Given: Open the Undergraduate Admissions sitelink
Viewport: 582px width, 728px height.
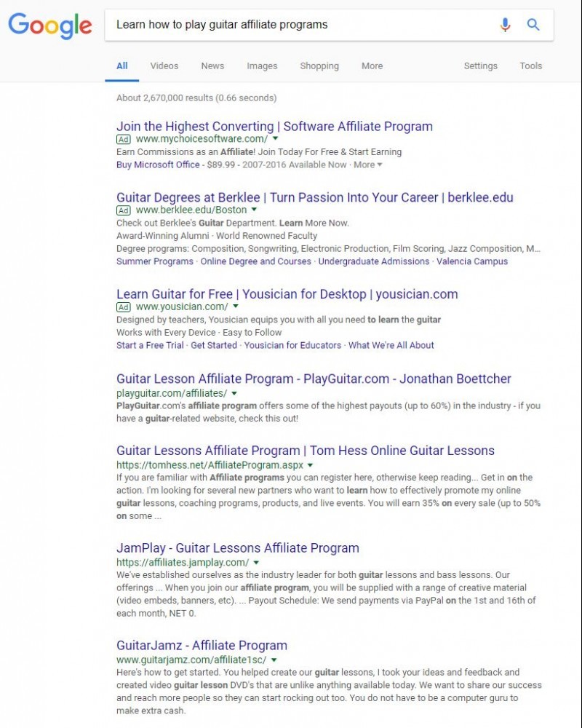Looking at the screenshot, I should point(374,261).
